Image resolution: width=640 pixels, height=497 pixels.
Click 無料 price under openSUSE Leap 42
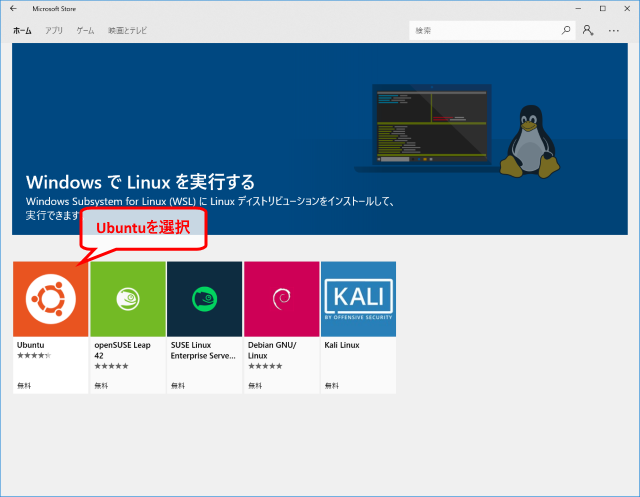[x=101, y=386]
